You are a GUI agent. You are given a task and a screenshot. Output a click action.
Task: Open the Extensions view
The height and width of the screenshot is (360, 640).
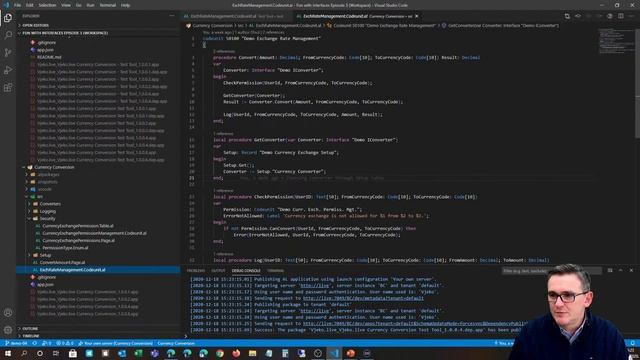tap(8, 88)
